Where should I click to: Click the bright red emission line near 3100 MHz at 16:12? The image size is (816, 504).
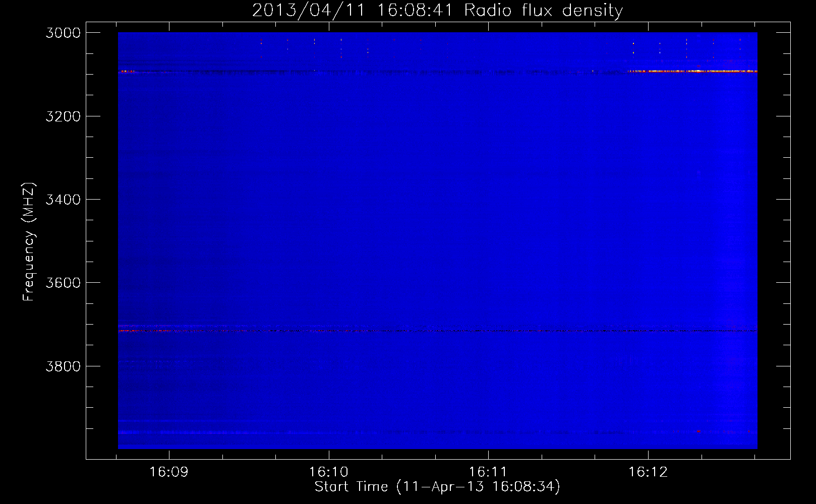coord(692,71)
